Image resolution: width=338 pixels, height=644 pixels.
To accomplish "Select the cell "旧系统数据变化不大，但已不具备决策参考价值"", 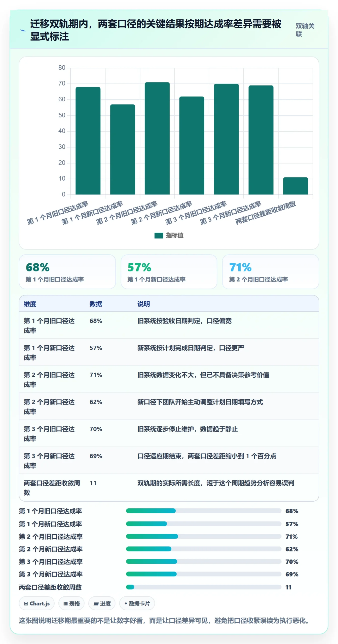I will [x=203, y=375].
